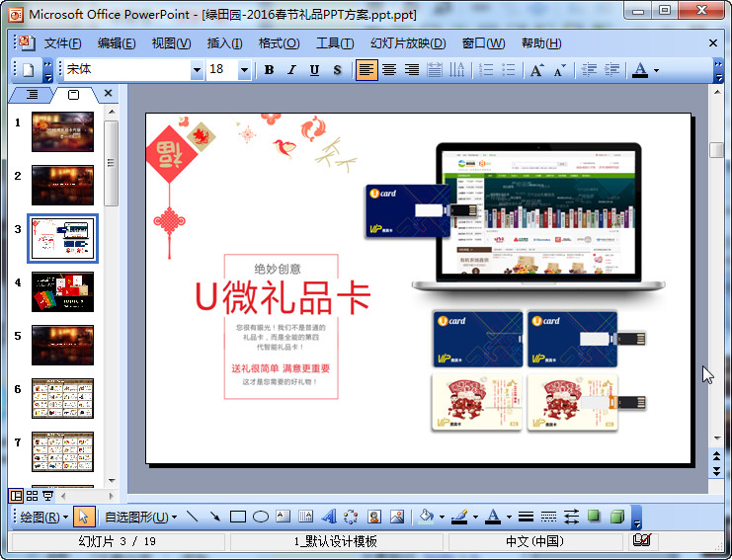Choose arrow style
Viewport: 732px width, 560px height.
[571, 517]
